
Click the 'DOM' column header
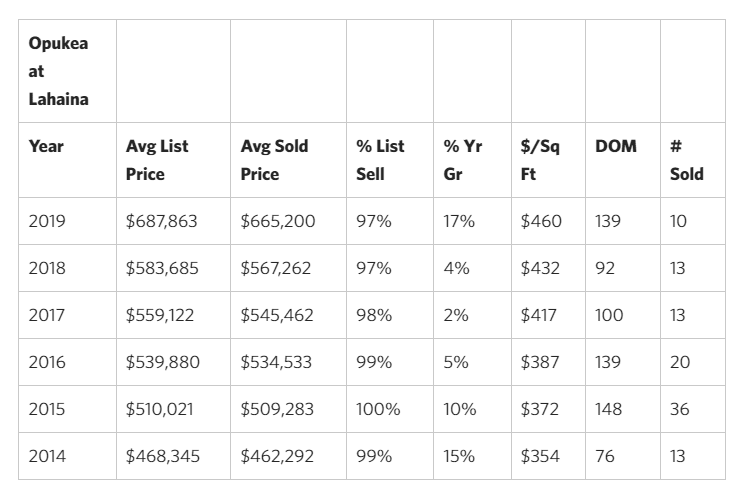tap(615, 146)
